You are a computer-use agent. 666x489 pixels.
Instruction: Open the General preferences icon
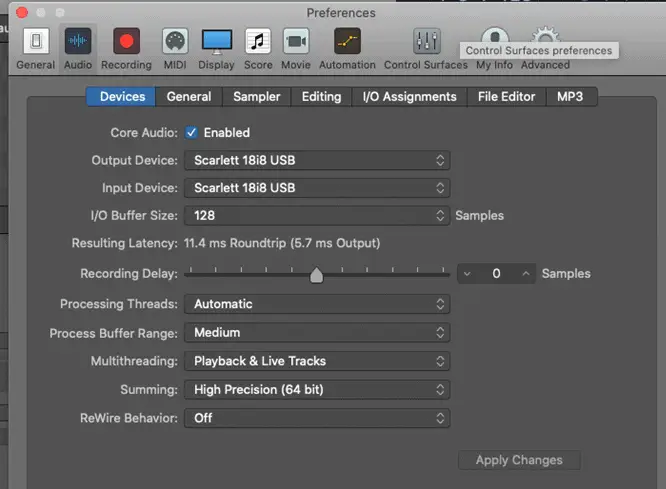(x=36, y=41)
